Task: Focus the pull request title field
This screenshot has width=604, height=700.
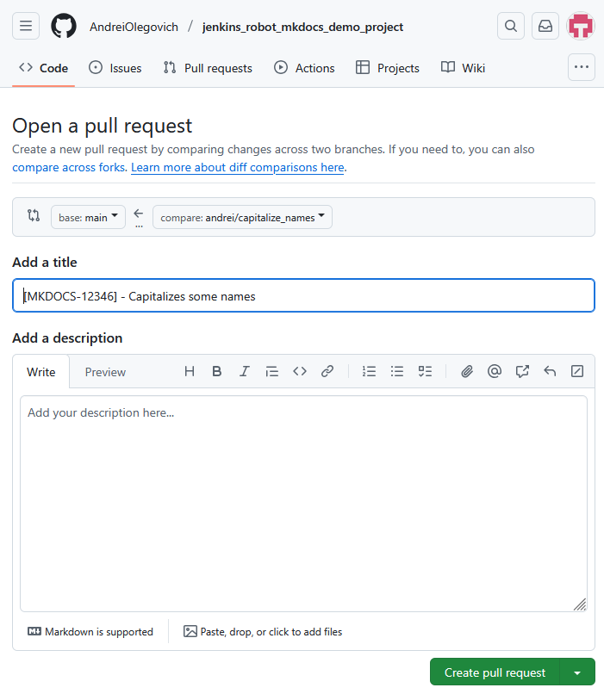Action: (304, 295)
